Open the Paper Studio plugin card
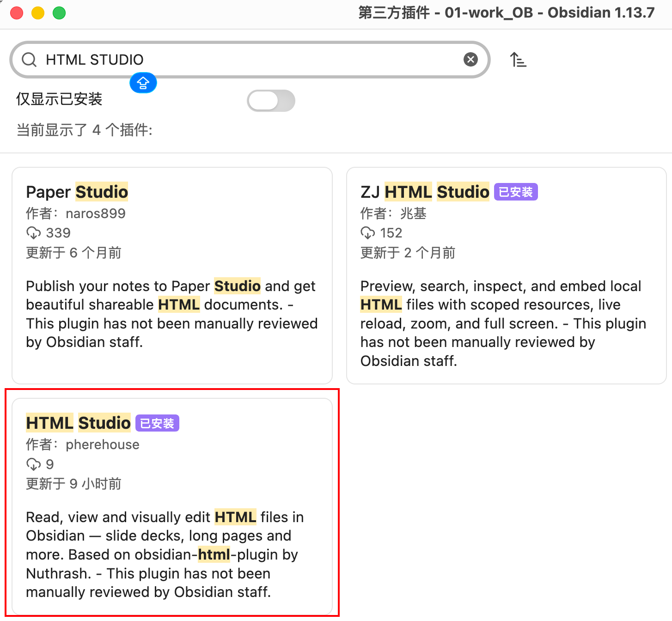This screenshot has height=621, width=672. pyautogui.click(x=172, y=275)
